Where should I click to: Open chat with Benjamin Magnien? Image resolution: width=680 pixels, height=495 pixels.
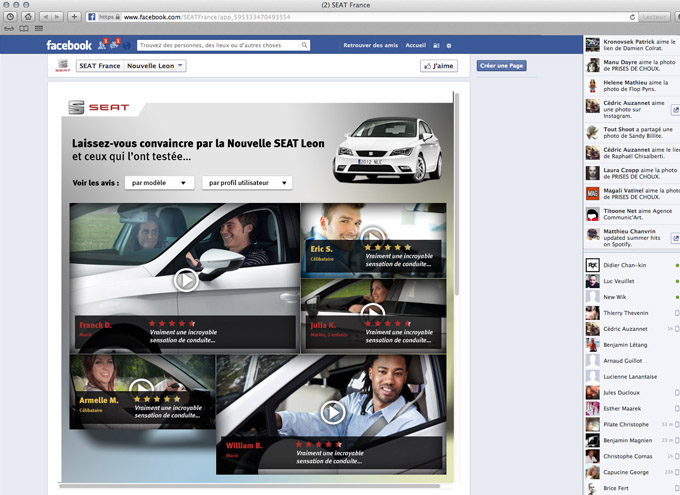tap(632, 440)
